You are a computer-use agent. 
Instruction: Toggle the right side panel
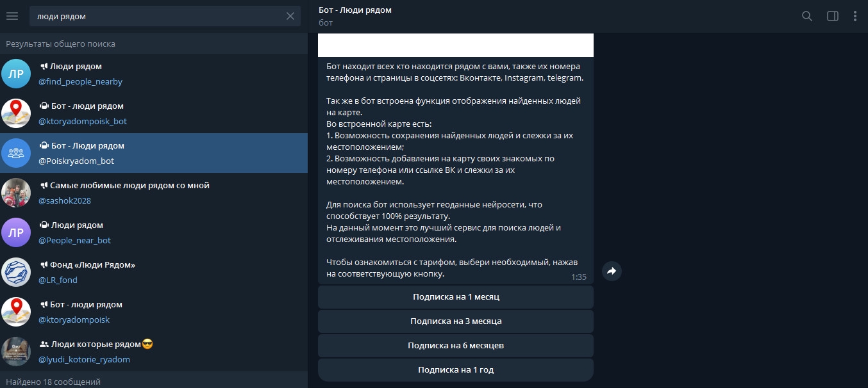[x=833, y=16]
